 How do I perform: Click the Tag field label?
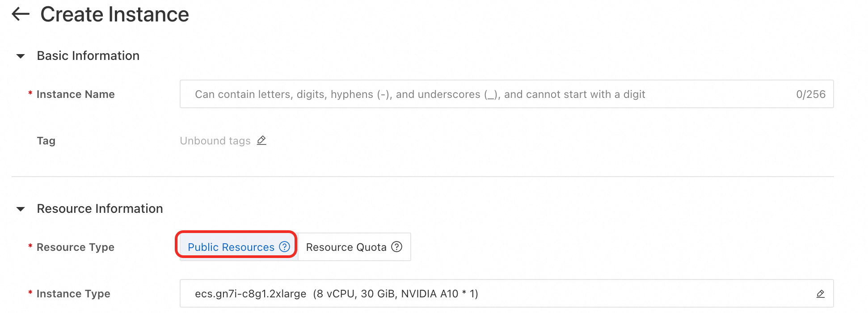tap(46, 141)
